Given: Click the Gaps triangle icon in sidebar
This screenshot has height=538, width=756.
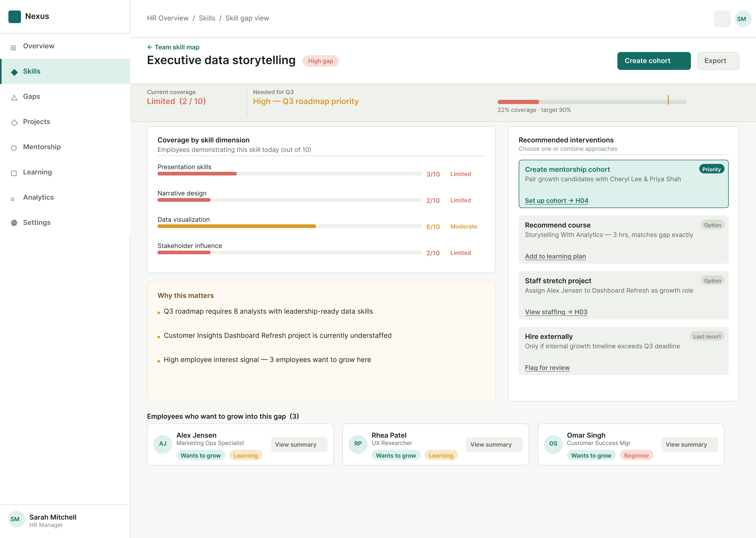Looking at the screenshot, I should pyautogui.click(x=14, y=97).
